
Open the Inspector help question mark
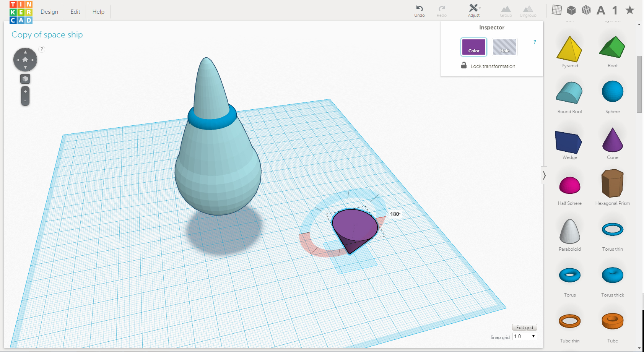[535, 42]
